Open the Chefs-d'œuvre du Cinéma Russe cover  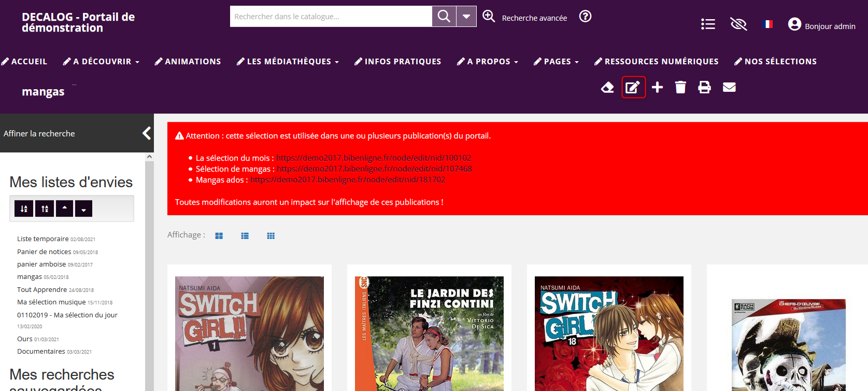pos(789,345)
